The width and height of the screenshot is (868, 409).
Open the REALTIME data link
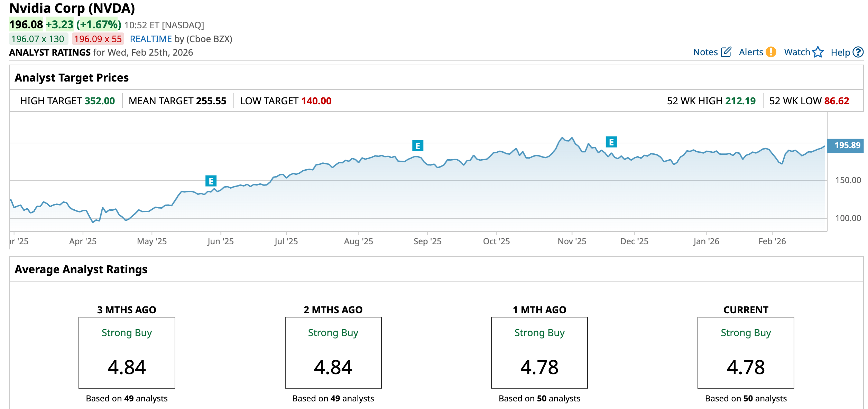[x=151, y=39]
